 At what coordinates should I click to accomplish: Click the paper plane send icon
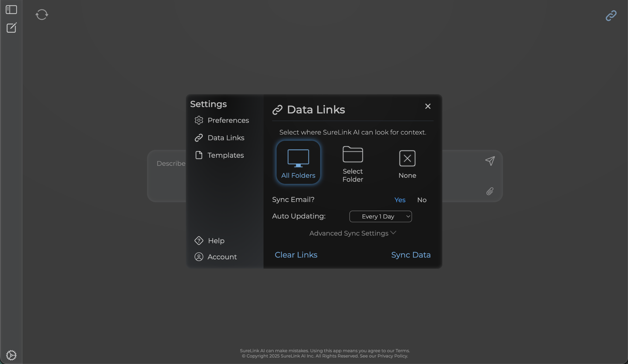click(490, 161)
